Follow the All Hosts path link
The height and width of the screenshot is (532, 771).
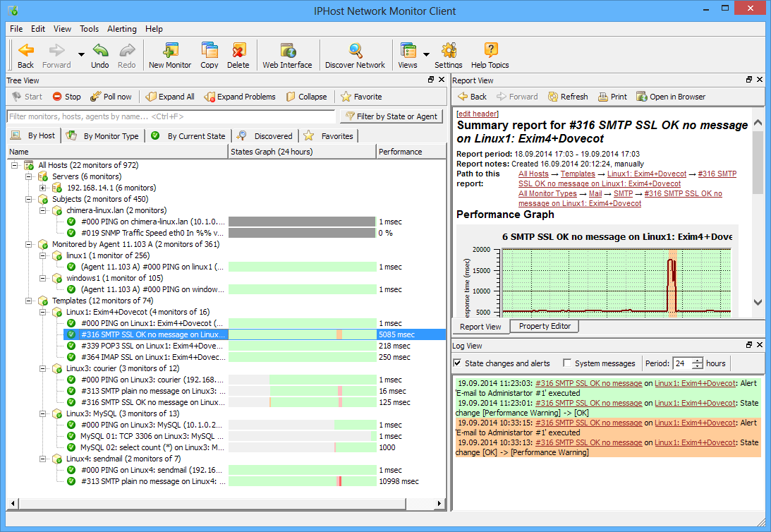point(533,174)
